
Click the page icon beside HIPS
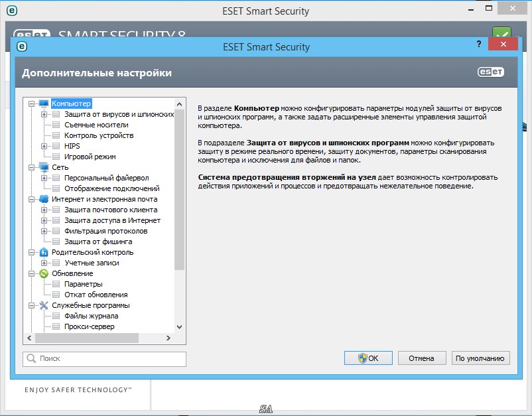pyautogui.click(x=56, y=146)
